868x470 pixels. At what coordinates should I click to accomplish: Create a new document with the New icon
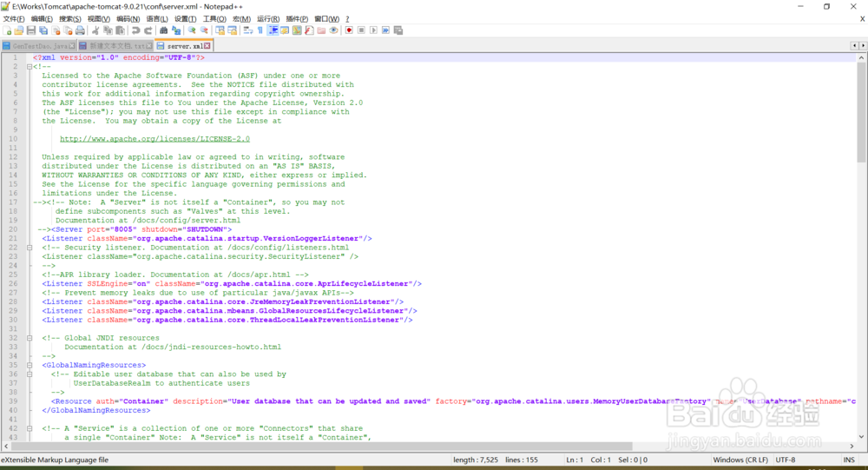point(7,30)
